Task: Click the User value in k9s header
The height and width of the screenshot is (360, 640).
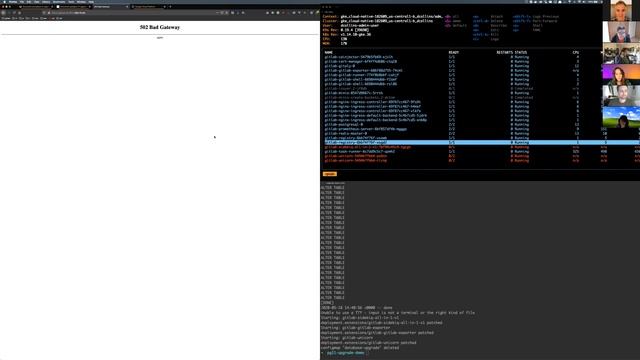Action: (360, 25)
